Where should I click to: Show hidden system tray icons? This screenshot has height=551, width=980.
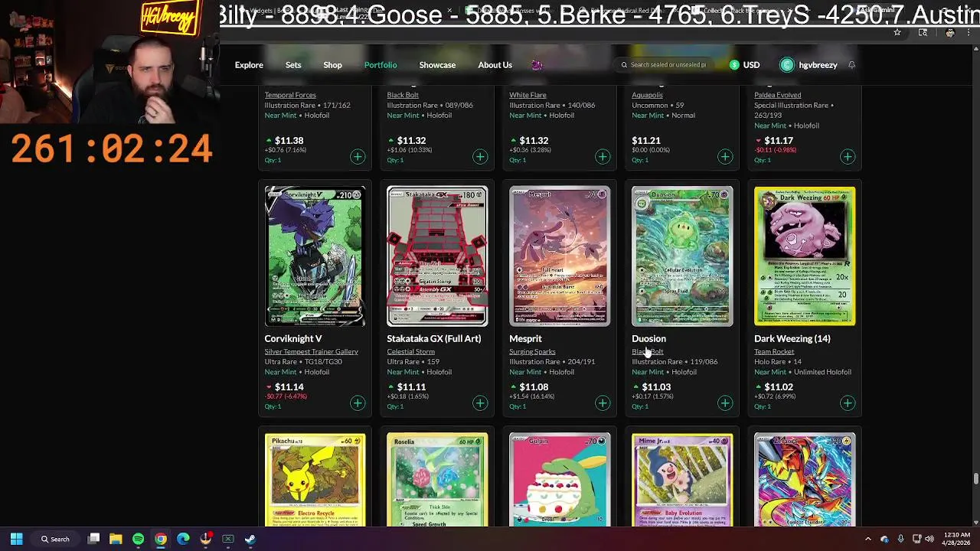[x=867, y=539]
